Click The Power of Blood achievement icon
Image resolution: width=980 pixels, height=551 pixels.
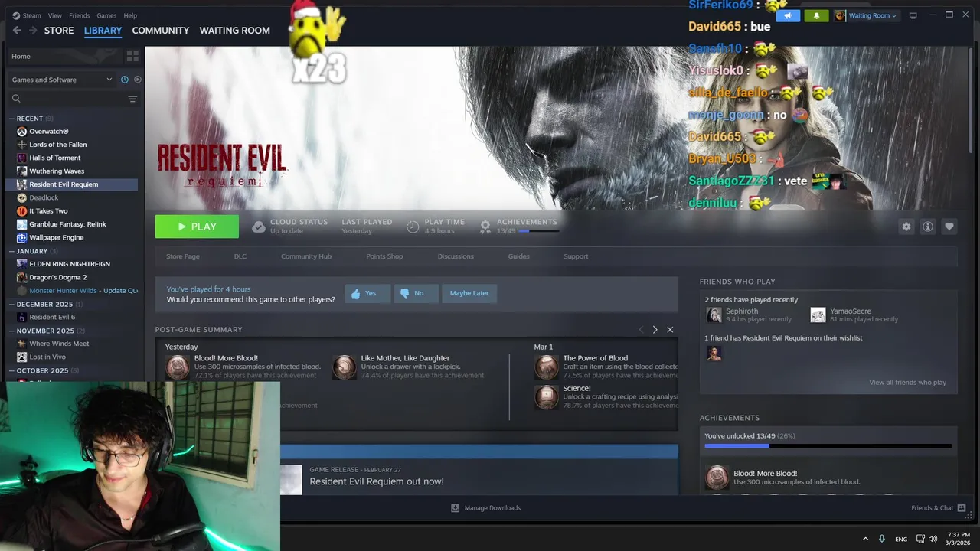[x=547, y=367]
